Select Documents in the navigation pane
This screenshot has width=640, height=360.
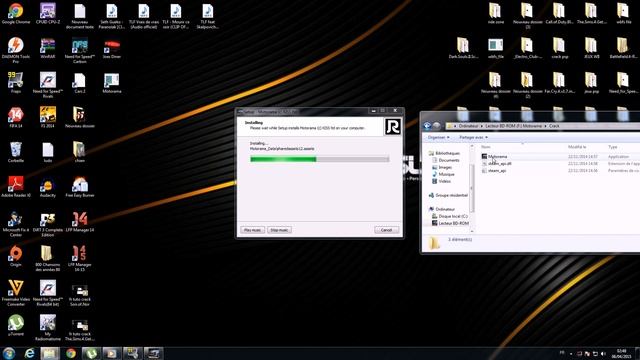(449, 160)
